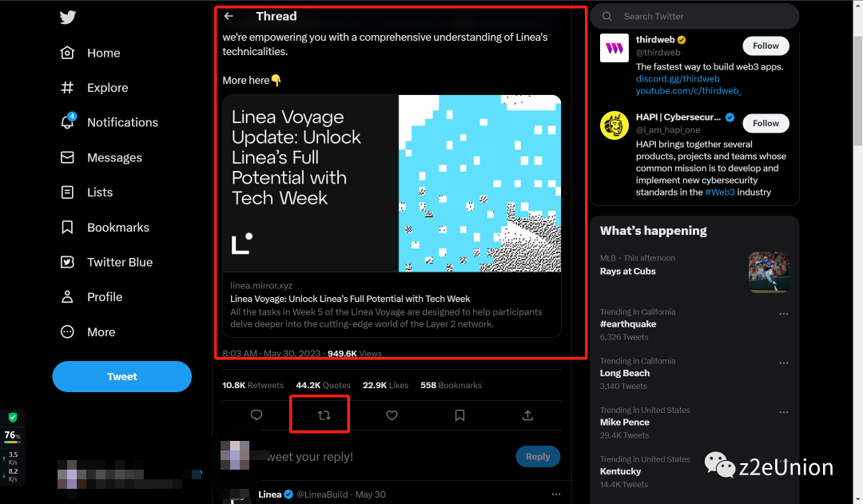Bookmark this tweet
The image size is (863, 504).
pos(459,415)
